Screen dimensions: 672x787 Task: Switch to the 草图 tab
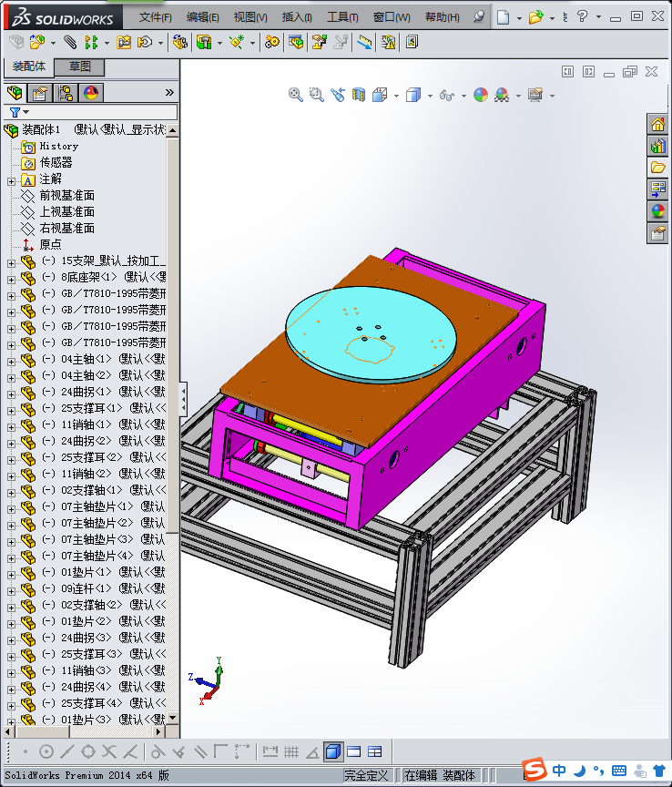[x=79, y=66]
